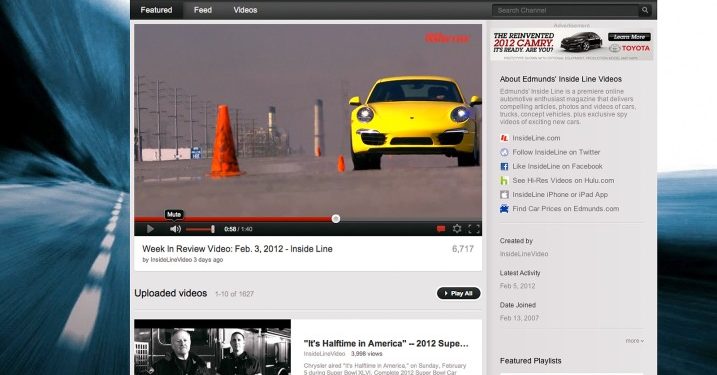Click the 6,717 view count

tap(463, 249)
